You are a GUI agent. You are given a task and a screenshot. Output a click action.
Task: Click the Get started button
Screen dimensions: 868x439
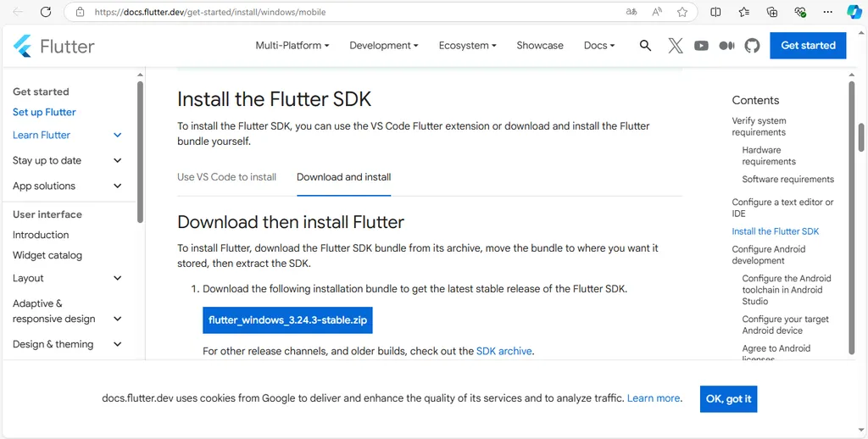tap(808, 46)
